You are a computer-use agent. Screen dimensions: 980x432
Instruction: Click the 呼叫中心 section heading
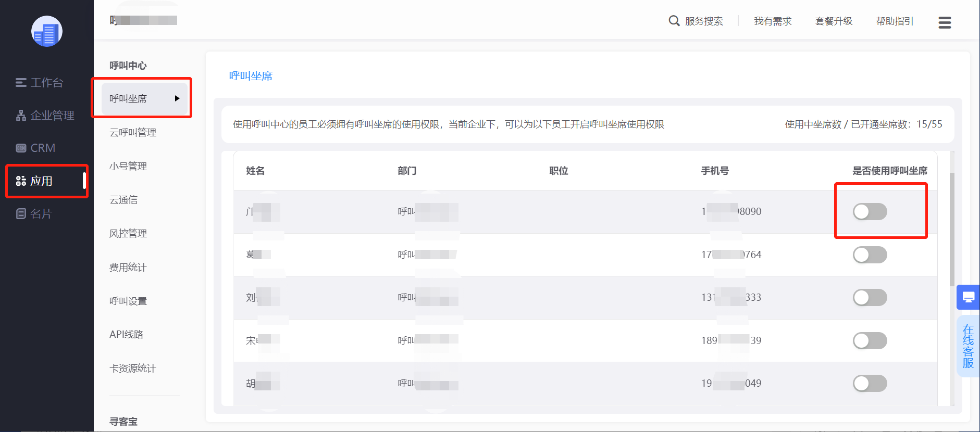pos(128,66)
